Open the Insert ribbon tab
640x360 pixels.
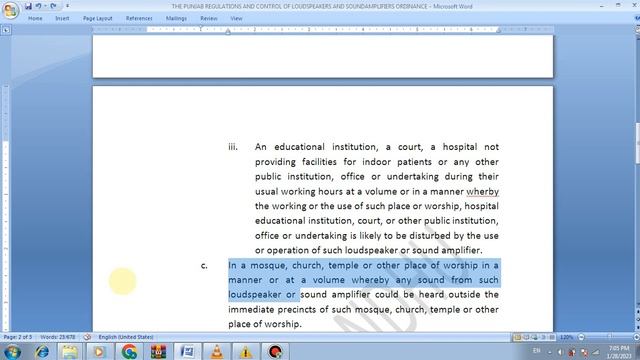tap(62, 18)
